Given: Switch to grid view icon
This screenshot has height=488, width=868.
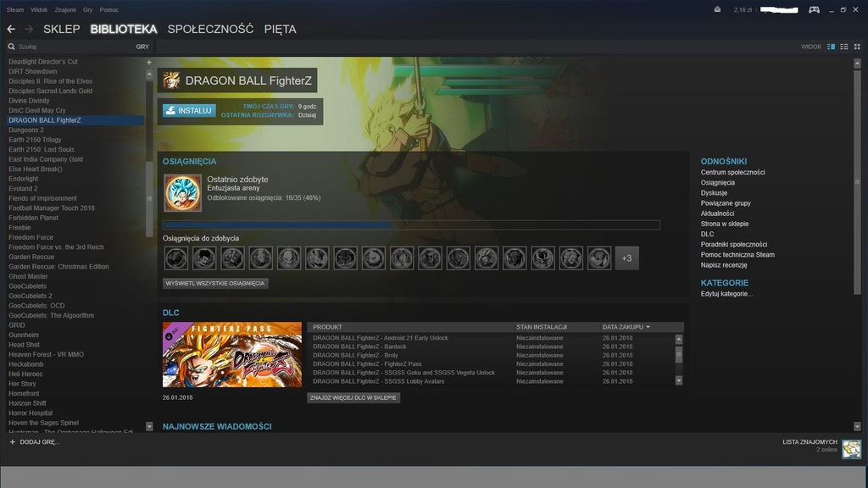Looking at the screenshot, I should pyautogui.click(x=857, y=47).
